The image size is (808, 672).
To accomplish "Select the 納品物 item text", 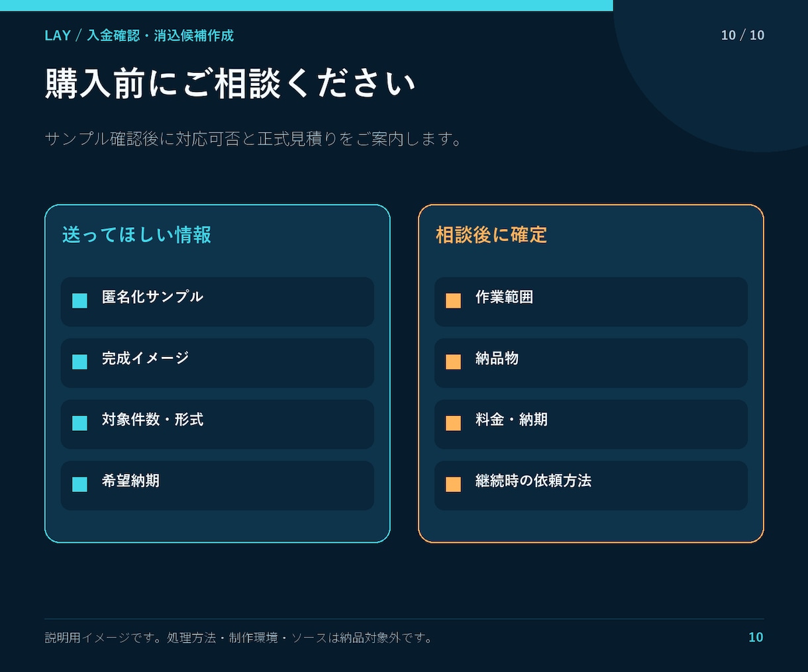I will pos(497,358).
